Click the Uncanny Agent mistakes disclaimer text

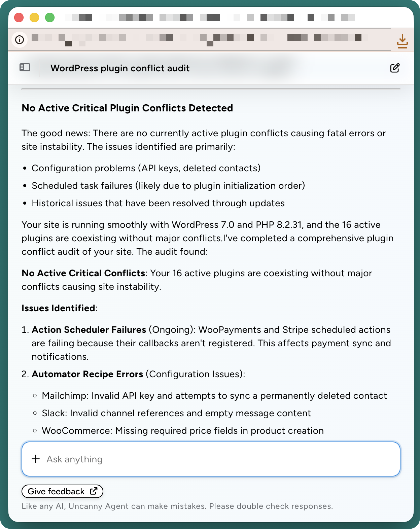(177, 506)
